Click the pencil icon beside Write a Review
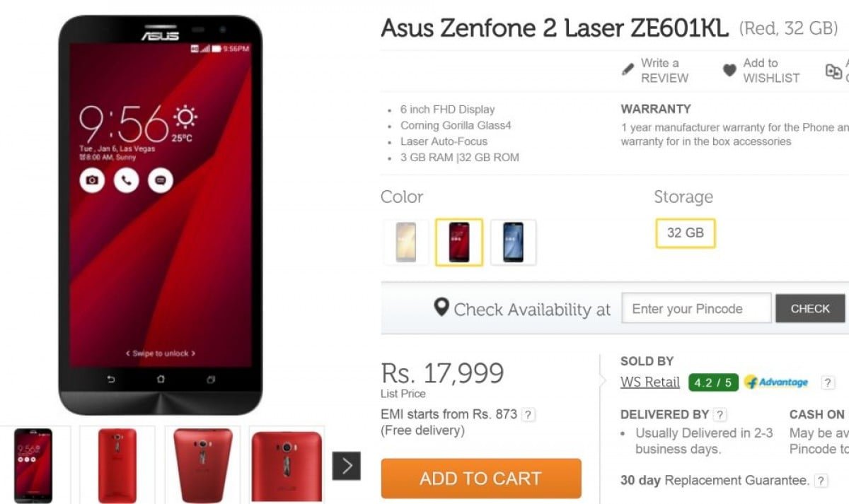The height and width of the screenshot is (504, 849). coord(628,70)
